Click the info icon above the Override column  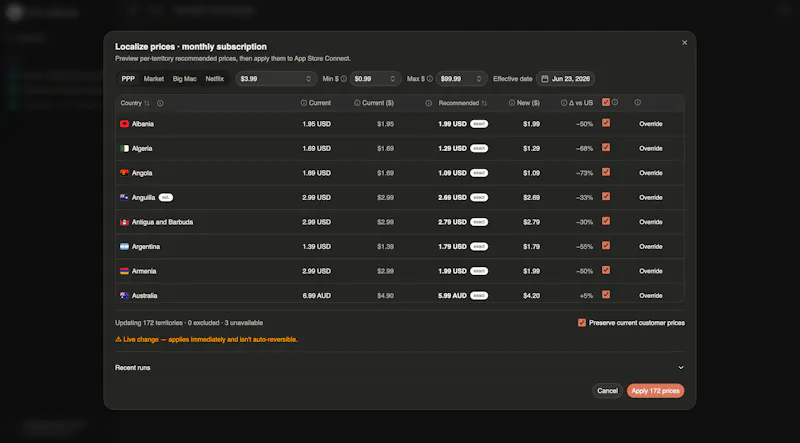tap(638, 103)
